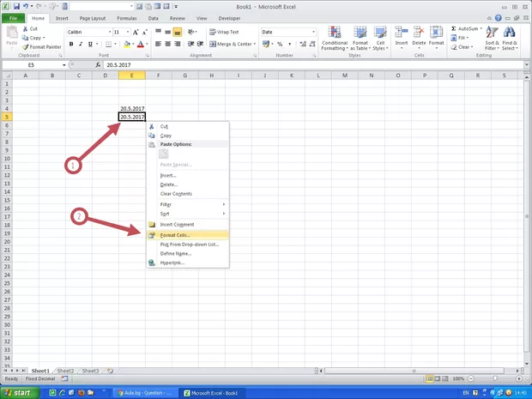Align text right in Alignment group
532x399 pixels.
point(177,44)
